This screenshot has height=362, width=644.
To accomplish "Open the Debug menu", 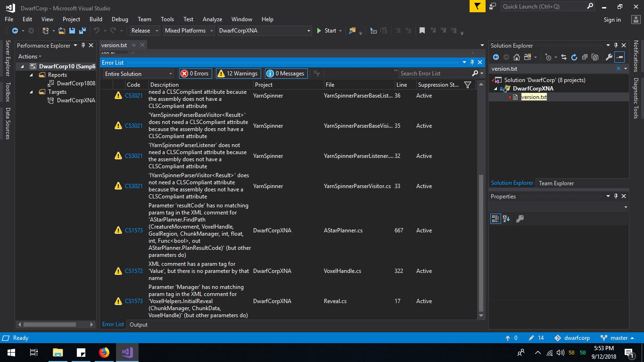I will (x=120, y=19).
